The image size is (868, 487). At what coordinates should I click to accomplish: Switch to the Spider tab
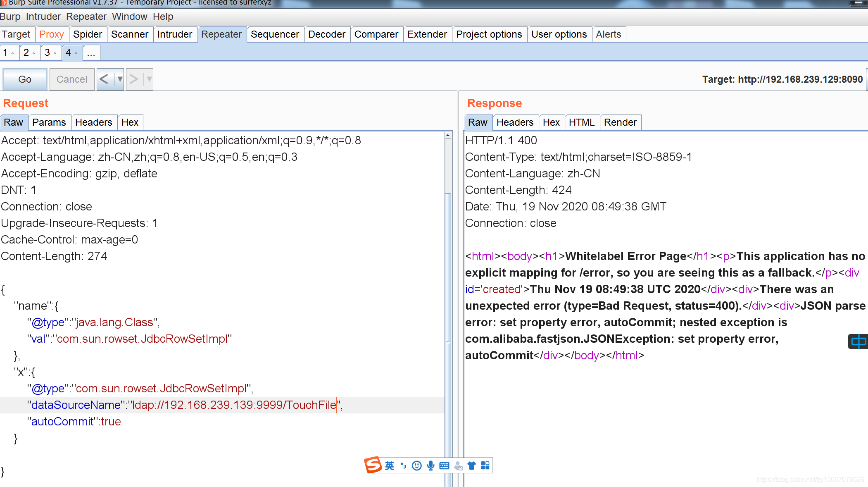(x=88, y=34)
